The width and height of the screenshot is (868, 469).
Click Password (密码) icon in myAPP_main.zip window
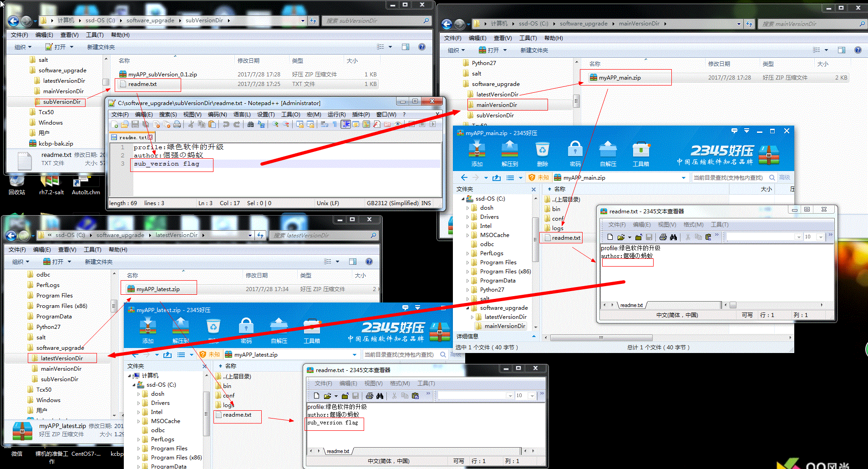[x=575, y=153]
